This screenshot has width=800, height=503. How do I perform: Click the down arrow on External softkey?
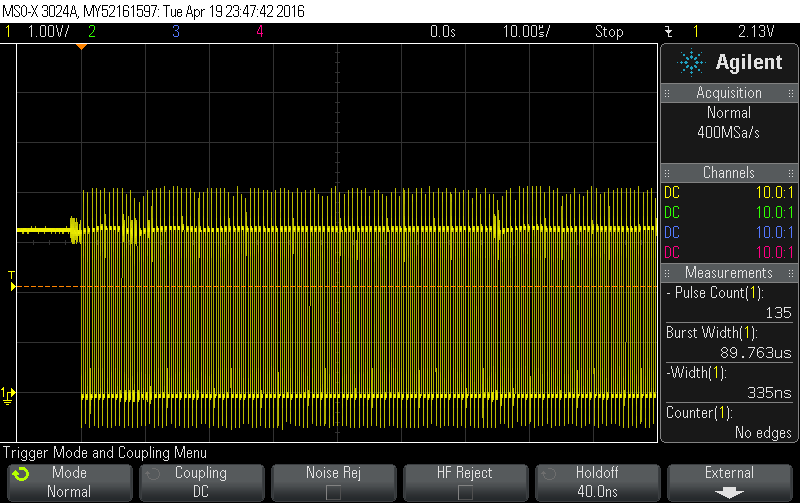pos(729,492)
